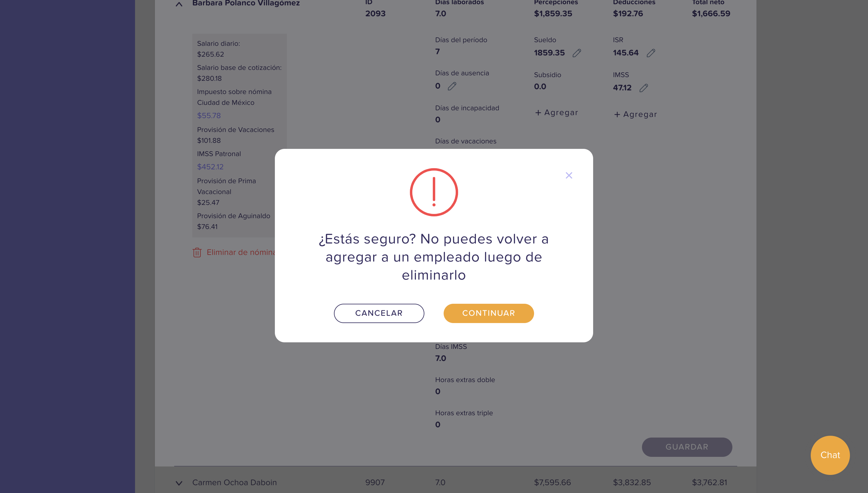
Task: Select Carmen Ochoa Daboin employee name
Action: [234, 482]
